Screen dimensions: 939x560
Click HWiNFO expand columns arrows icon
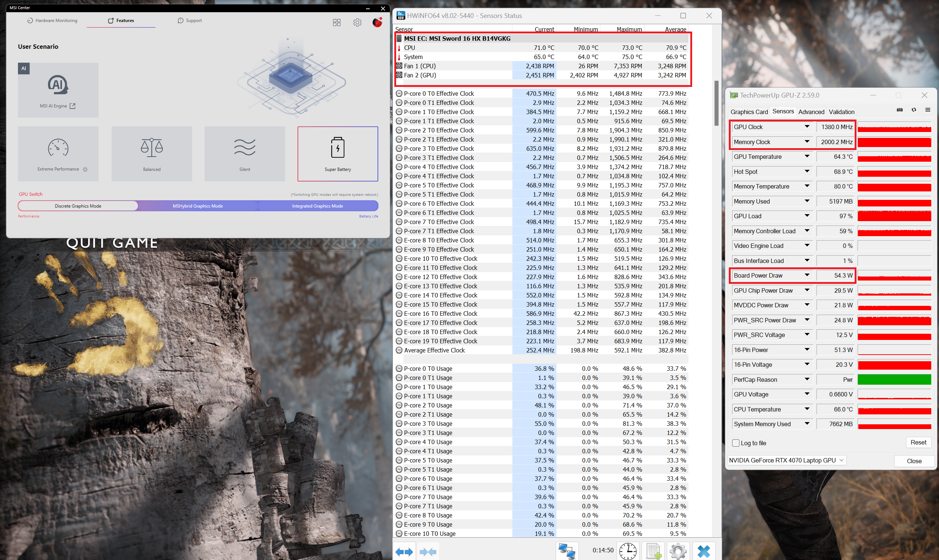[404, 552]
